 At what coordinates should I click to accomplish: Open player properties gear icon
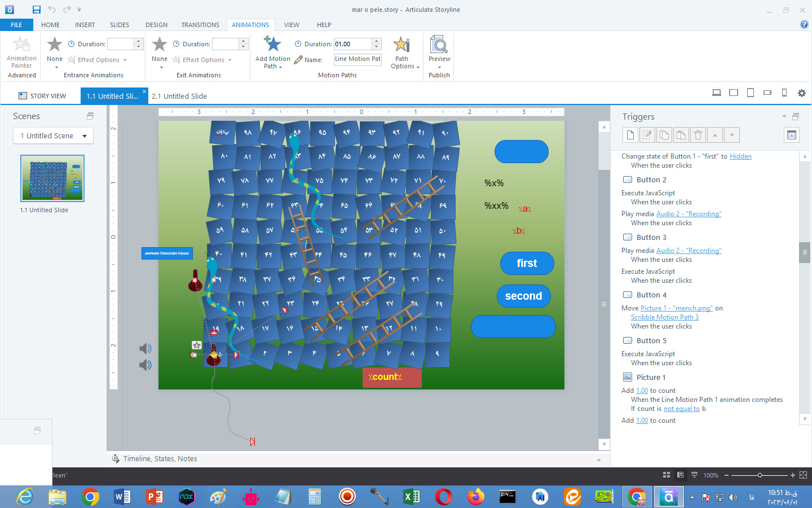click(801, 93)
